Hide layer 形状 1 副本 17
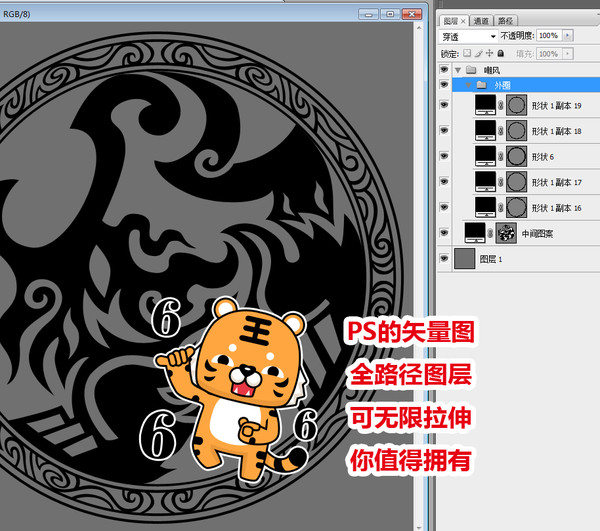 pos(444,181)
